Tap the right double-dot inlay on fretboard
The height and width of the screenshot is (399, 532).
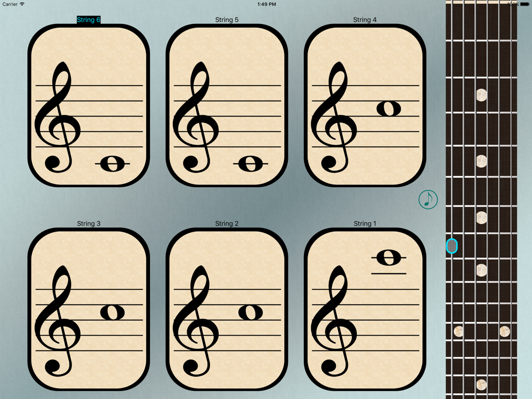(x=504, y=331)
